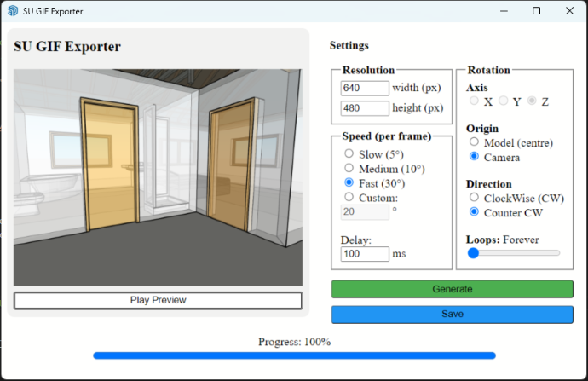Image resolution: width=588 pixels, height=381 pixels.
Task: Select Fast (30°) speed radio button
Action: pyautogui.click(x=349, y=183)
